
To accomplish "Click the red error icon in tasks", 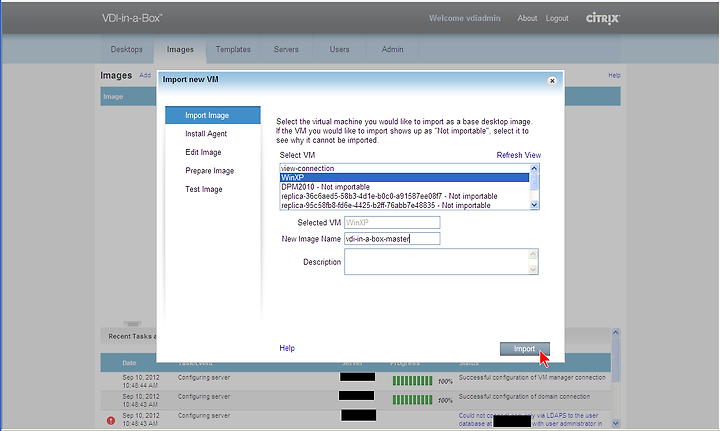I will [111, 420].
